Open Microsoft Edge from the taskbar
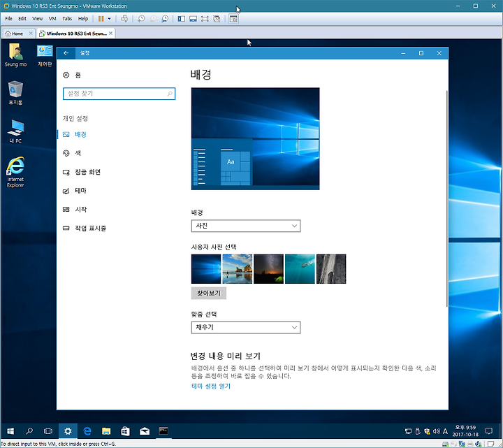This screenshot has width=503, height=448. tap(87, 431)
